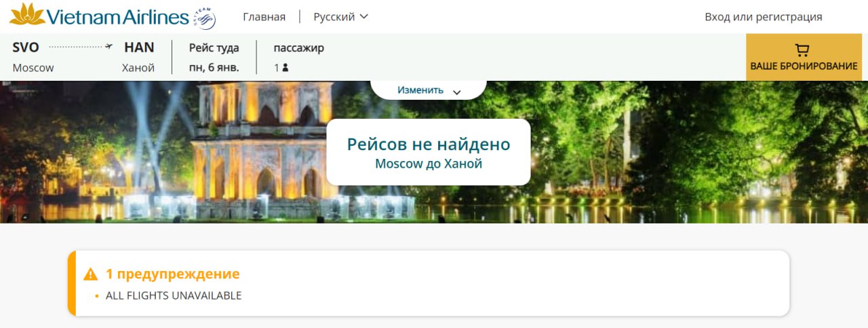Click the пассажир count section
This screenshot has height=328, width=868.
(x=298, y=48)
